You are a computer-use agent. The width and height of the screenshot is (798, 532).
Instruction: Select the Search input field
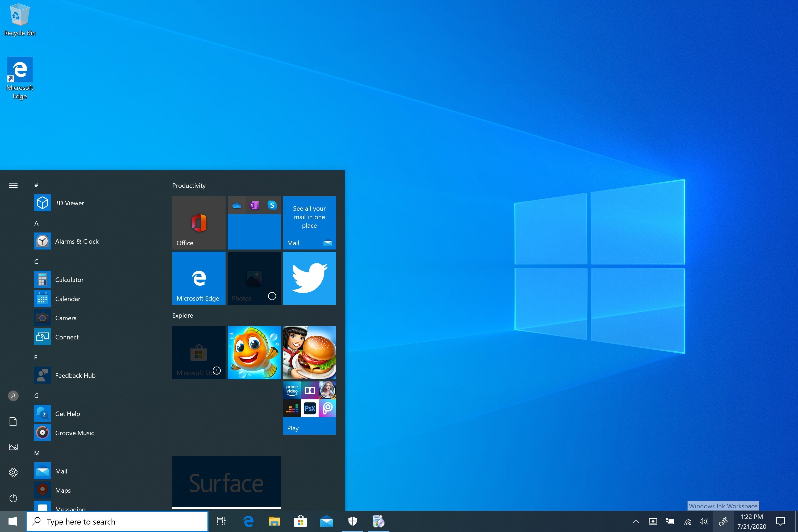pos(117,521)
